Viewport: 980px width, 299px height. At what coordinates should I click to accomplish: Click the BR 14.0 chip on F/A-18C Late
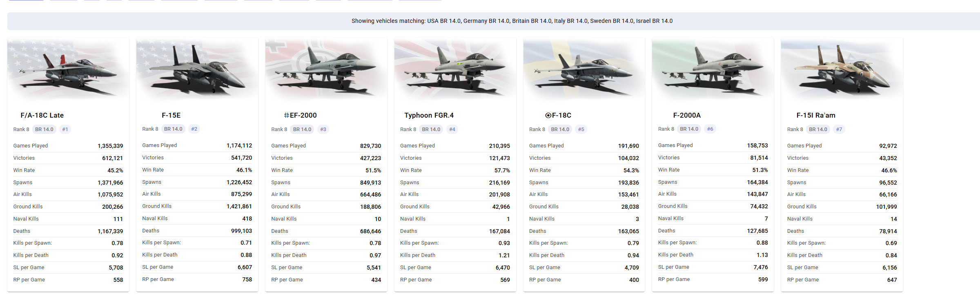[x=44, y=129]
